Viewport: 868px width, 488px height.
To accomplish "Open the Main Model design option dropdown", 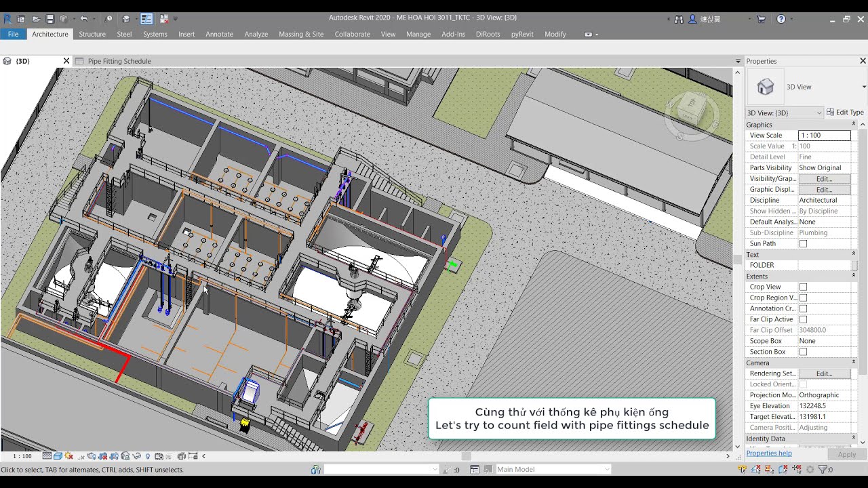I will [x=553, y=469].
